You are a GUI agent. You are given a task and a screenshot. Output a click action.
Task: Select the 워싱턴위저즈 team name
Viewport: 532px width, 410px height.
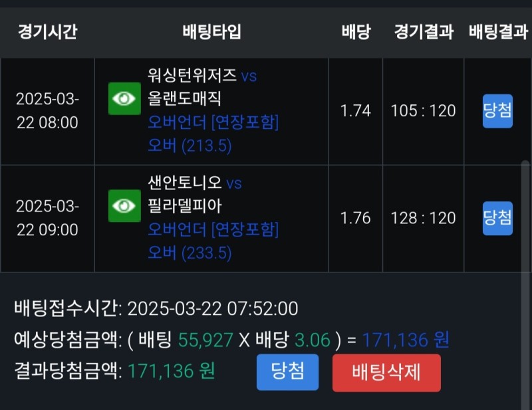coord(192,76)
